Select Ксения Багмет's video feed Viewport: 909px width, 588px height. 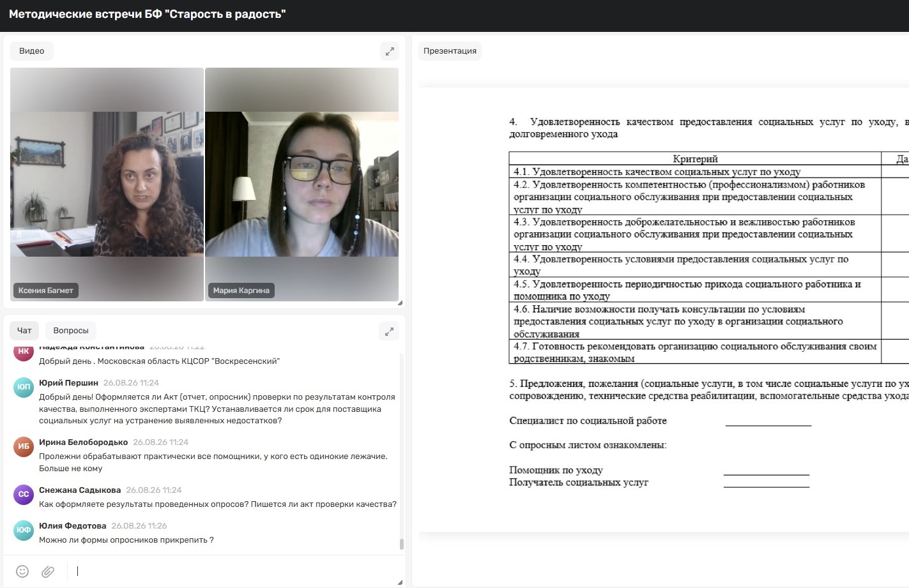click(x=107, y=185)
